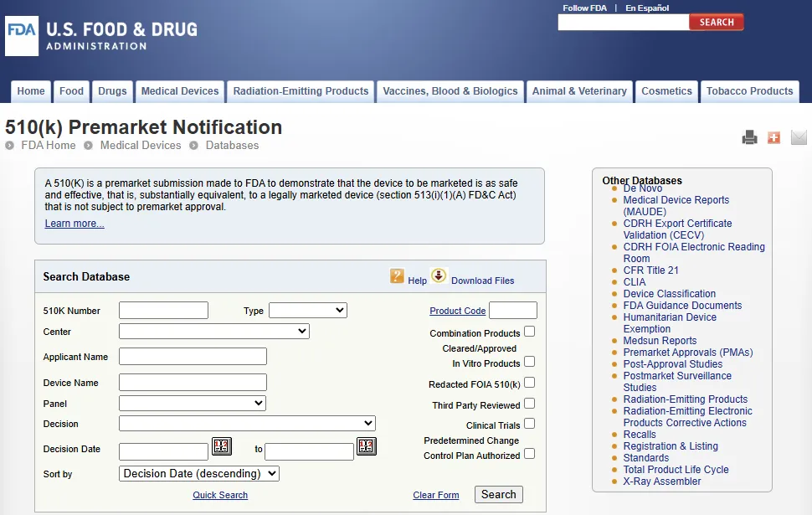Viewport: 812px width, 515px height.
Task: Check Cleared/Approved In Vitro Products checkbox
Action: click(529, 362)
